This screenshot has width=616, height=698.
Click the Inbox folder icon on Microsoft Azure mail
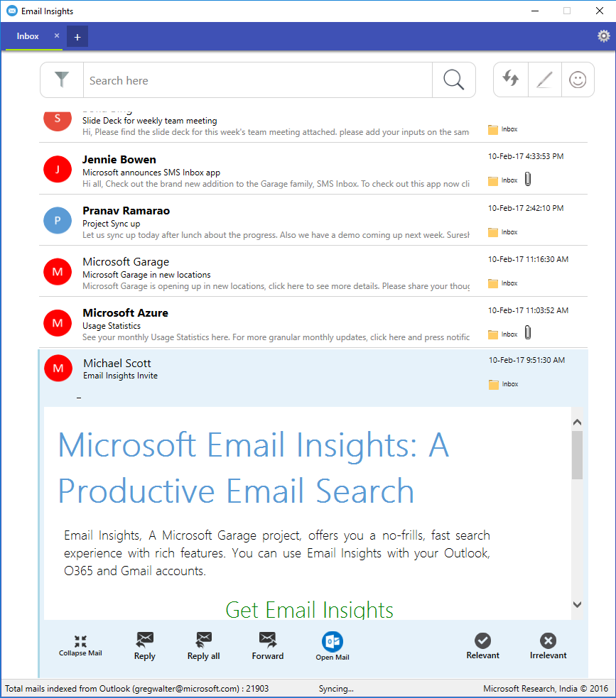pos(493,334)
